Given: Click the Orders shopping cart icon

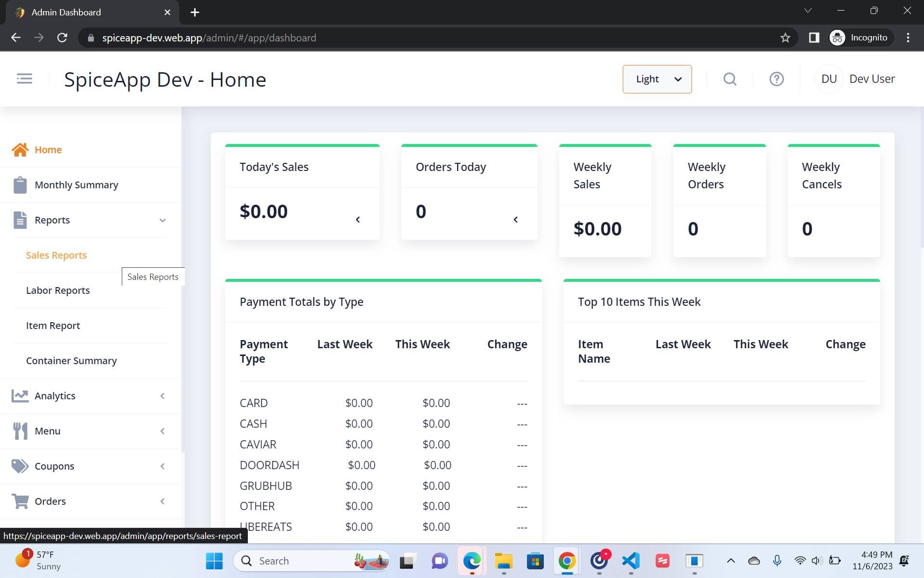Looking at the screenshot, I should point(20,501).
